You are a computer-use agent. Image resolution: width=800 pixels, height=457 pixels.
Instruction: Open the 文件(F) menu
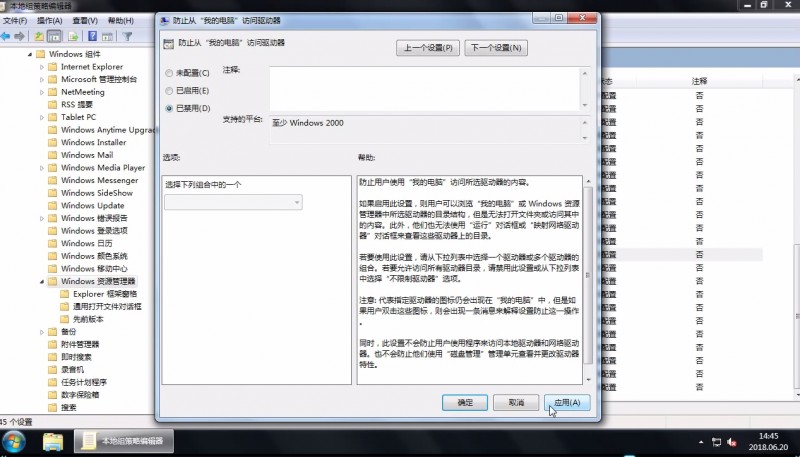tap(15, 20)
